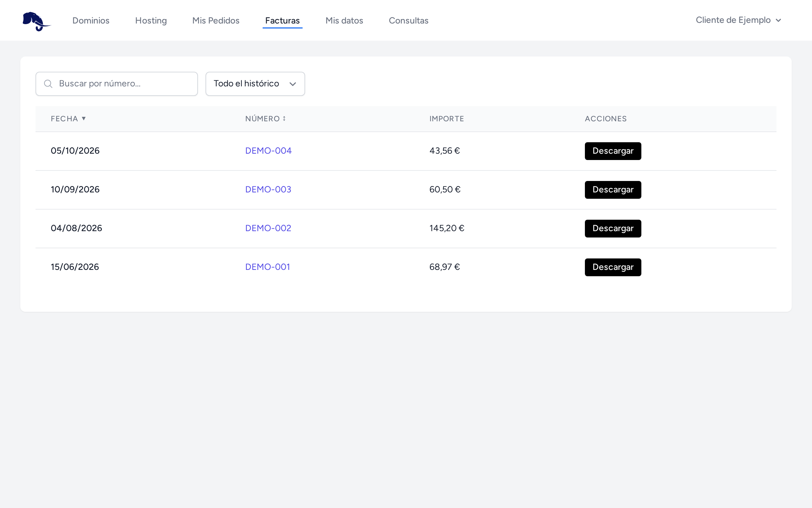Screen dimensions: 812x508
Task: Download invoice DEMO-001
Action: click(x=613, y=267)
